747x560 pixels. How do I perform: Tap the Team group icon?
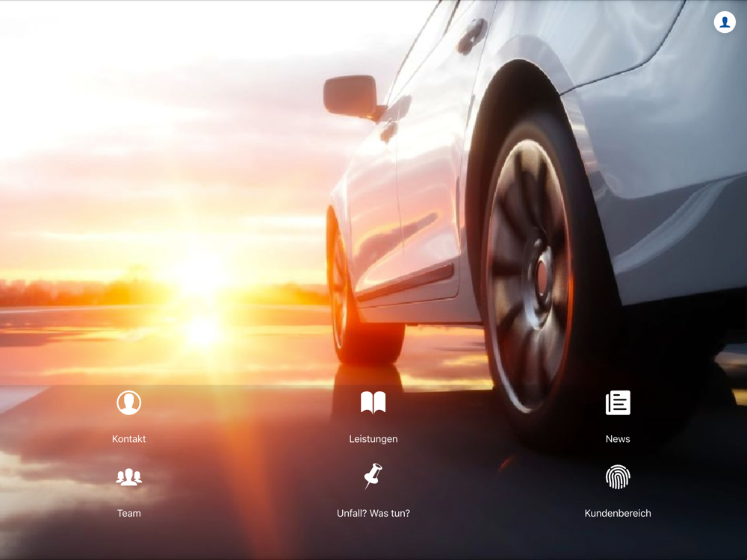click(x=128, y=477)
